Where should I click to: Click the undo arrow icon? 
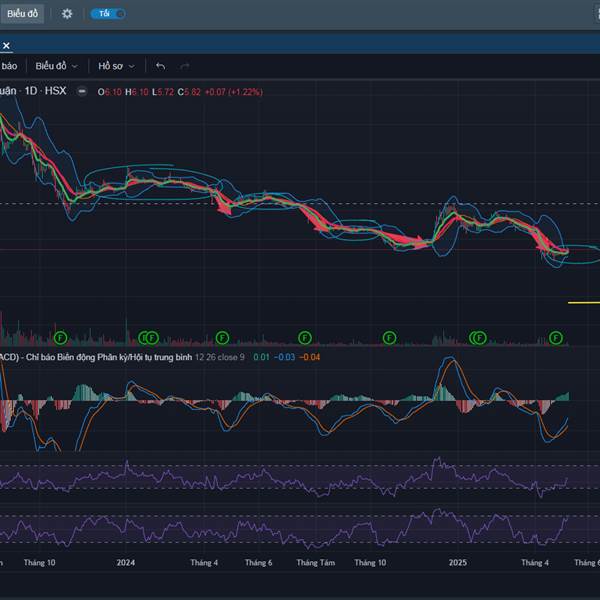point(161,67)
